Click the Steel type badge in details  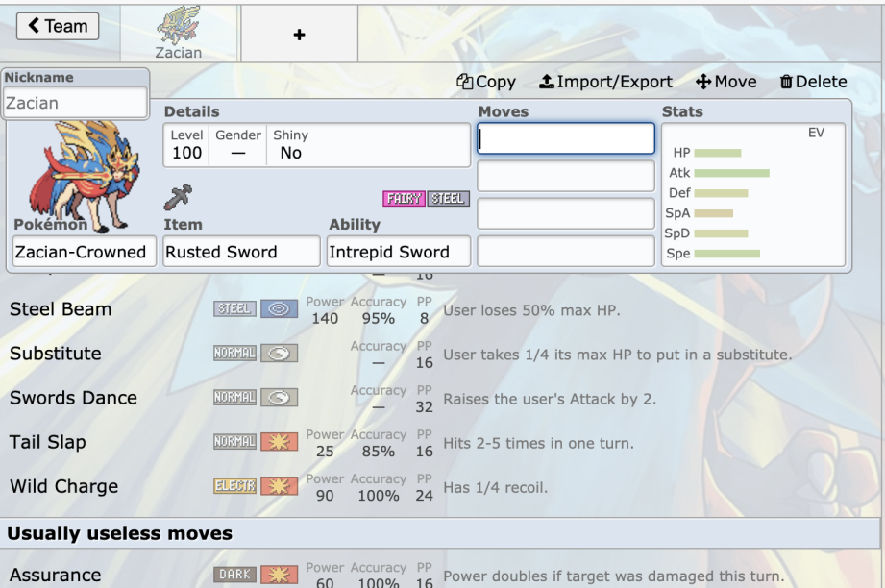(448, 199)
